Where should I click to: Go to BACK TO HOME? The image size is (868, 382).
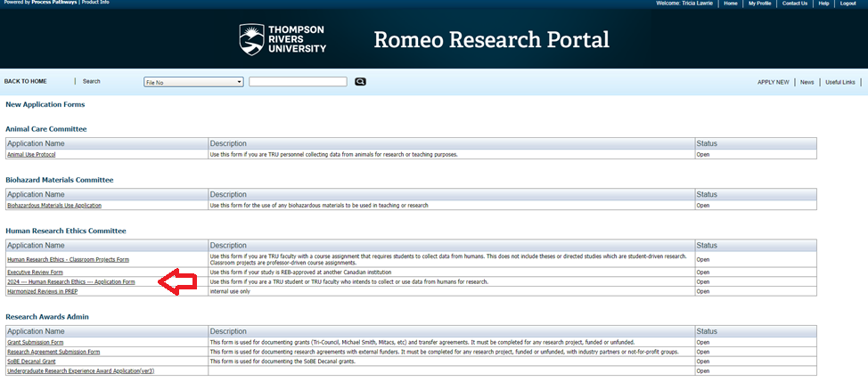[26, 81]
